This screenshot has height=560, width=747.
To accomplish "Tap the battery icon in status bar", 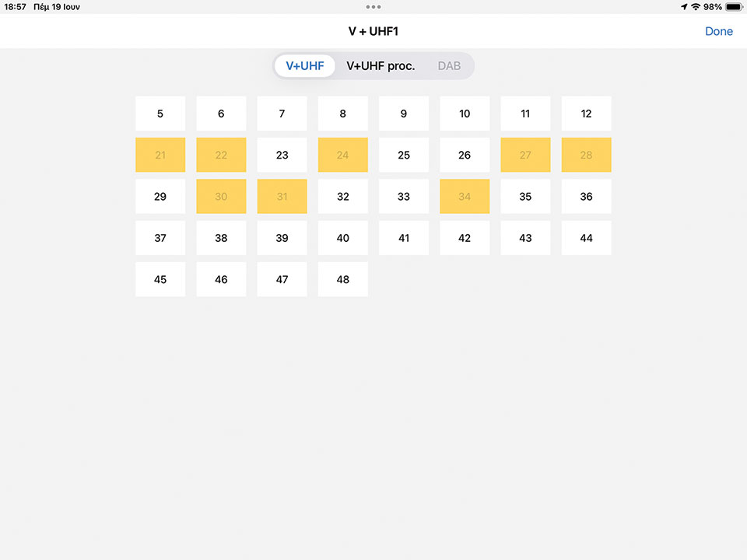I will click(733, 7).
